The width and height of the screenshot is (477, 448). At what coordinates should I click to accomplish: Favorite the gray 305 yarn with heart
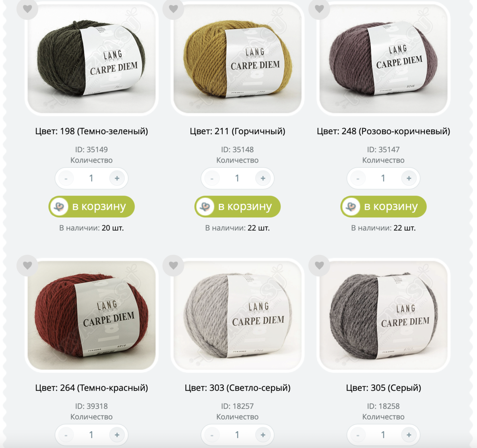[x=319, y=265]
